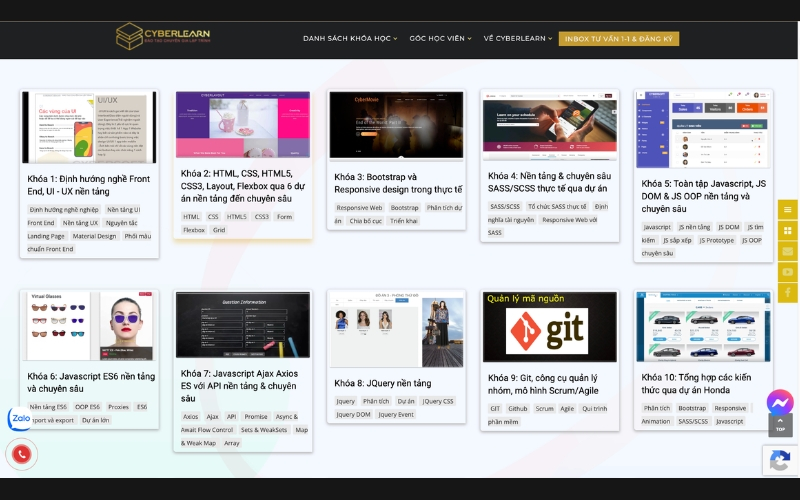This screenshot has width=800, height=500.
Task: Click the yellow sidebar Facebook icon
Action: pos(788,292)
